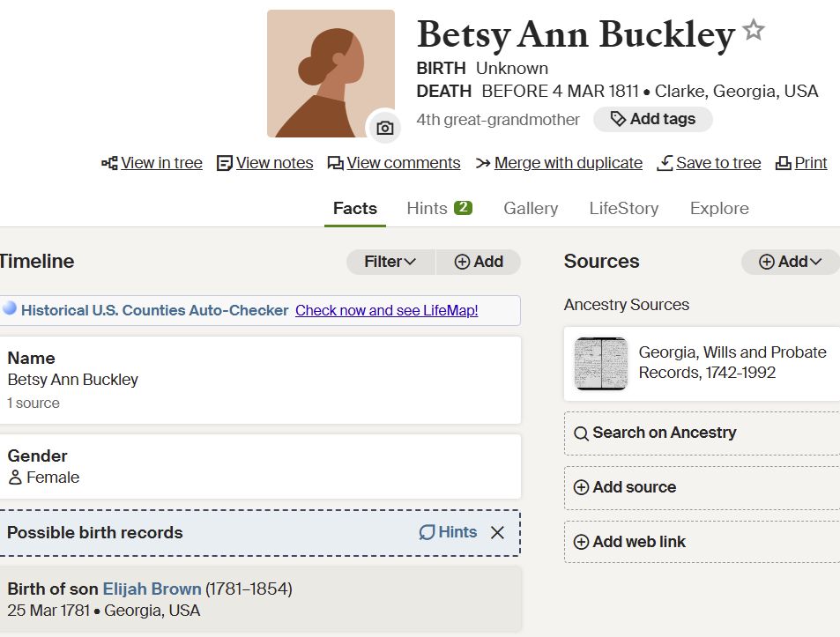Open the Filter dropdown in Timeline
This screenshot has height=637, width=840.
click(390, 262)
